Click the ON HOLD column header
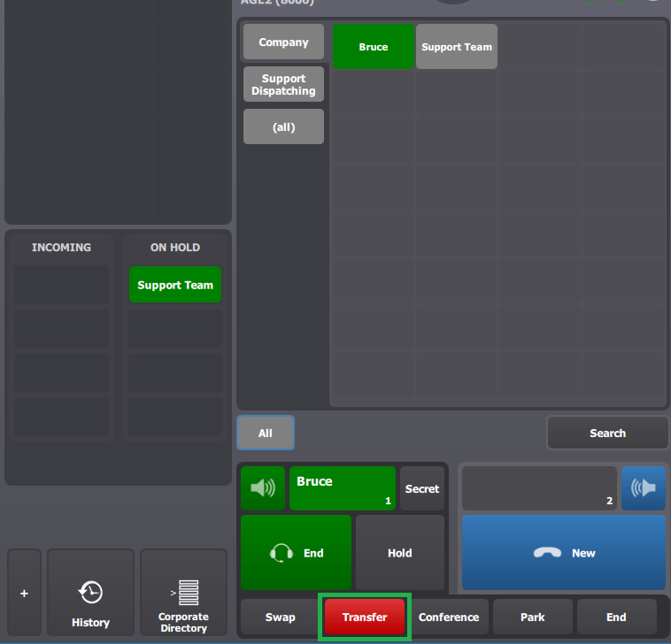Viewport: 671px width, 644px height. tap(175, 247)
